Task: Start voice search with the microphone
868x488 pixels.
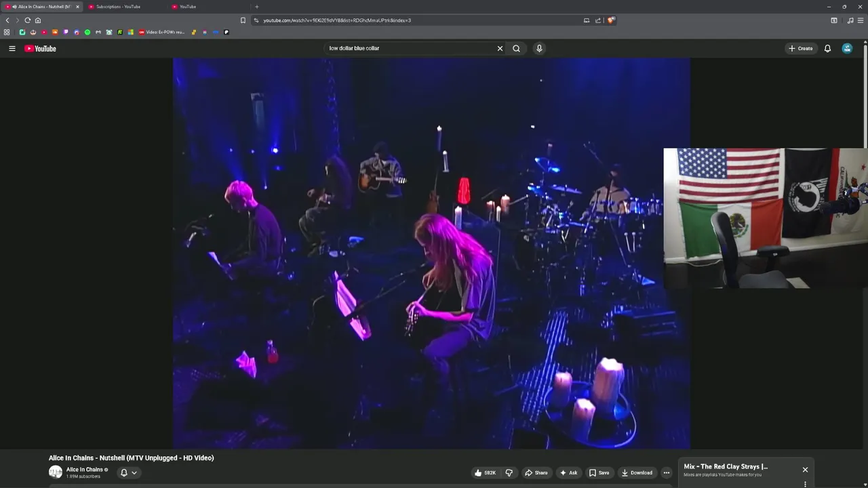Action: click(x=539, y=48)
